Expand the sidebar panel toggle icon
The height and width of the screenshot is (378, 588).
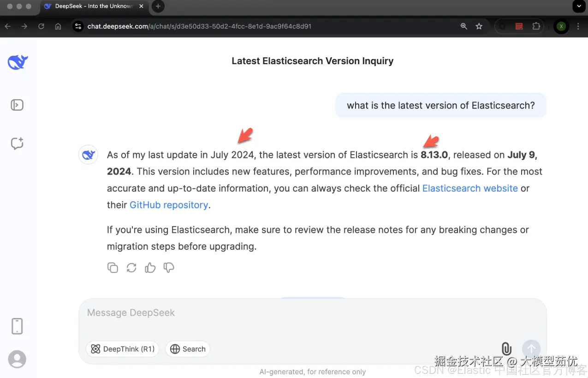(17, 105)
